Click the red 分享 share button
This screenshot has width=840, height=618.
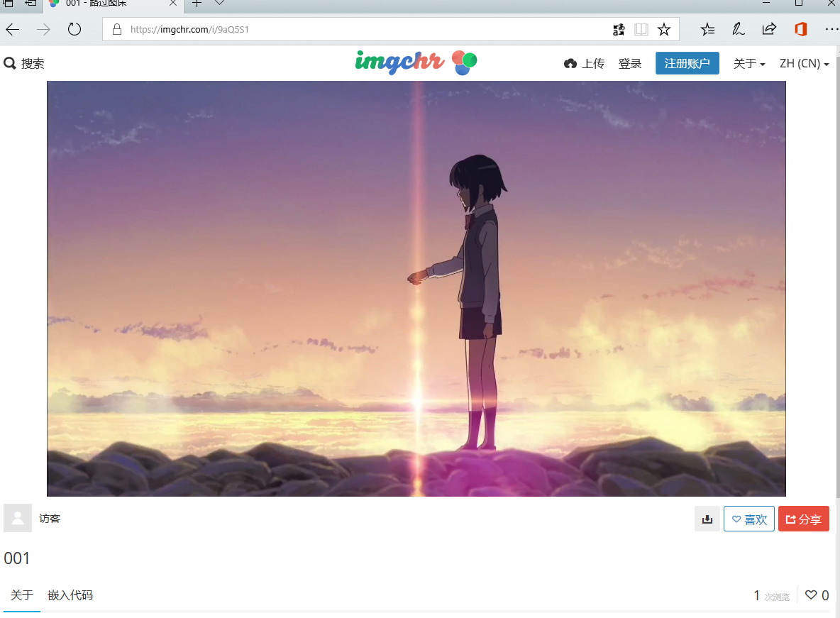coord(804,519)
